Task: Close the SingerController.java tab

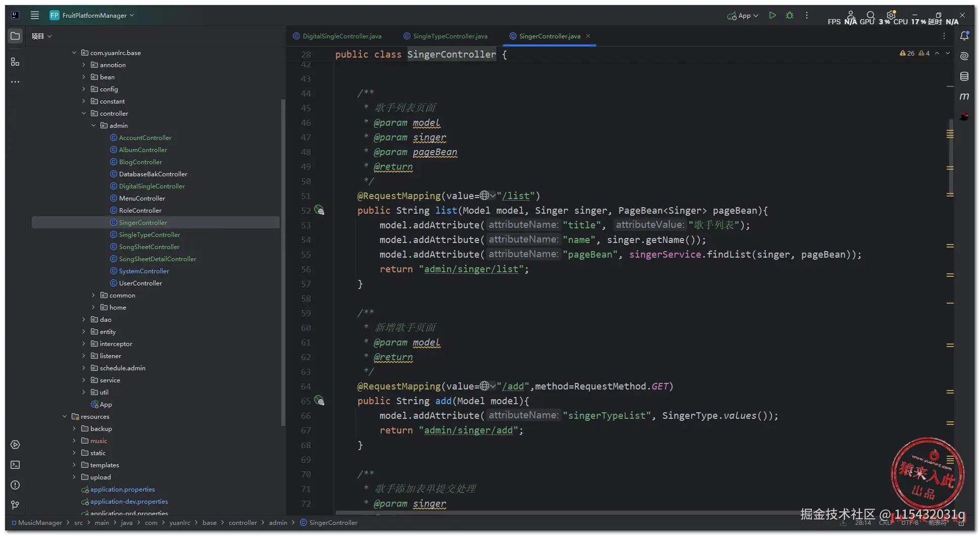Action: click(588, 36)
